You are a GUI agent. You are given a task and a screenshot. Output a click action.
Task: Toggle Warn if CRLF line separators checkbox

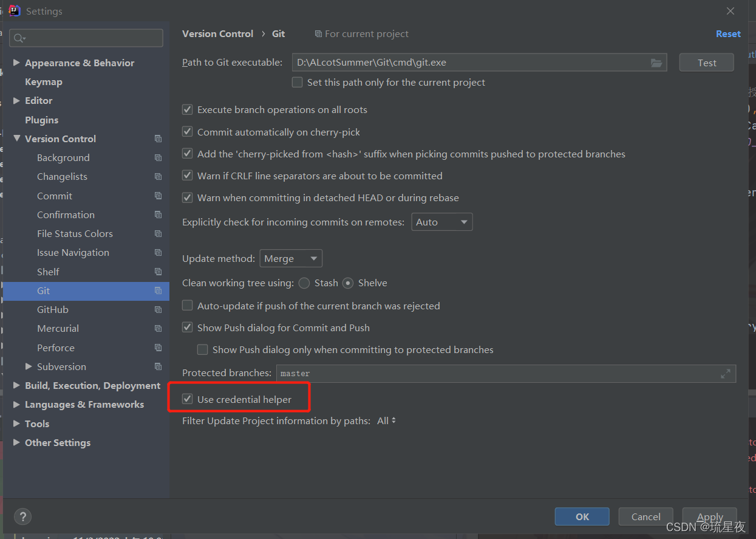click(187, 176)
